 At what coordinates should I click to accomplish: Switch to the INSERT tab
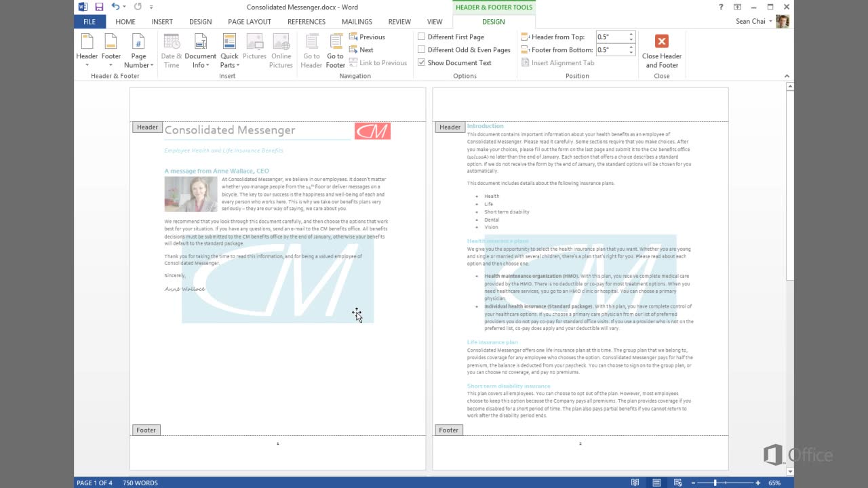(x=162, y=21)
